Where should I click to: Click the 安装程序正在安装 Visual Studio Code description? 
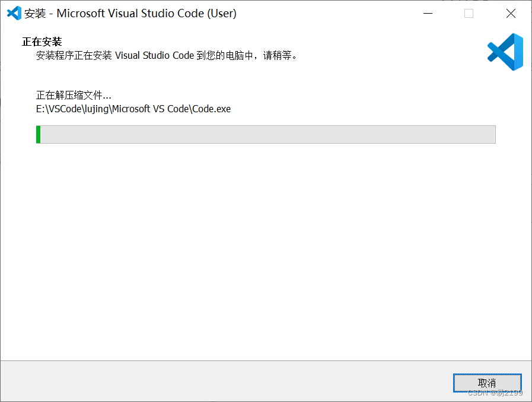tap(167, 55)
